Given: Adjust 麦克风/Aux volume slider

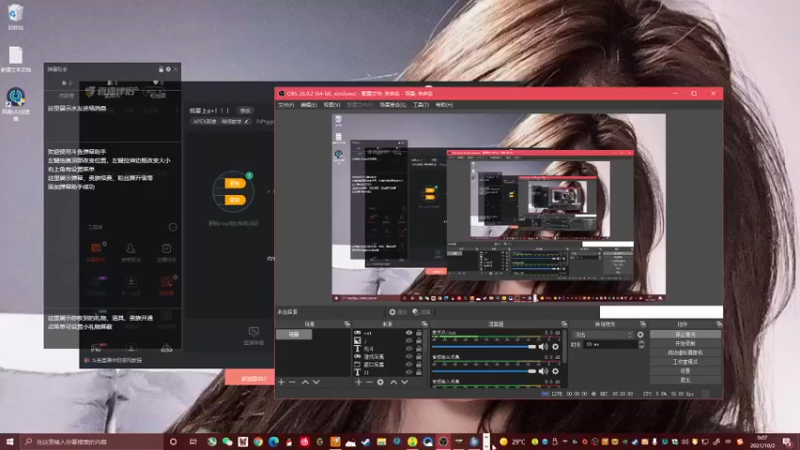Looking at the screenshot, I should (484, 347).
